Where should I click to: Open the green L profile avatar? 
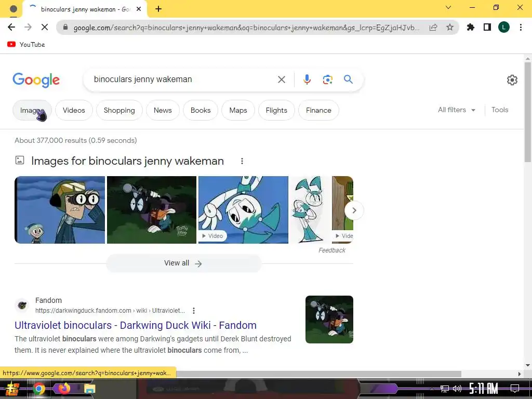point(504,27)
